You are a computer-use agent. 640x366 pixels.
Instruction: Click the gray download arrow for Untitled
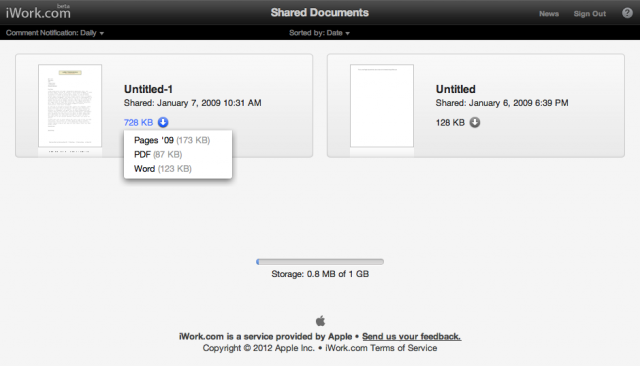[x=475, y=122]
